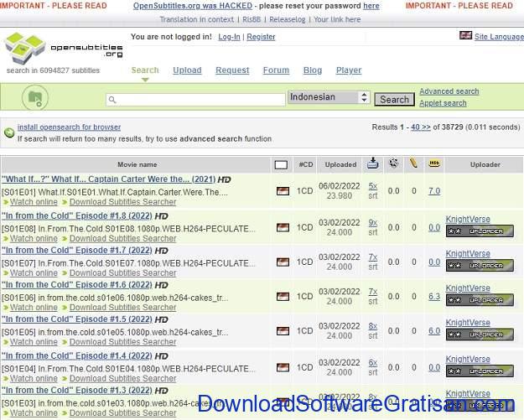Viewport: 524px width, 420px height.
Task: Download 9x srt for Episode #1.8
Action: (x=373, y=222)
